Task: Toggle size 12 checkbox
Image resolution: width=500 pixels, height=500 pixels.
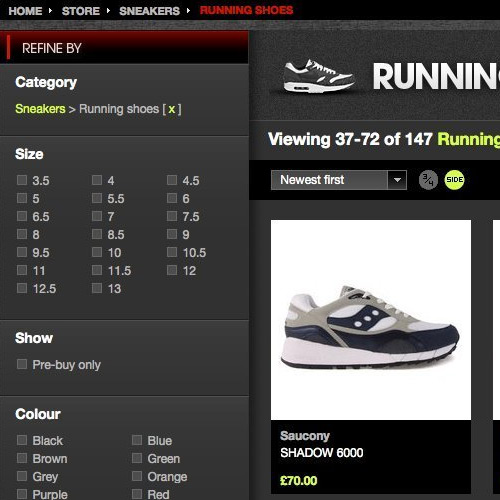Action: click(x=172, y=270)
